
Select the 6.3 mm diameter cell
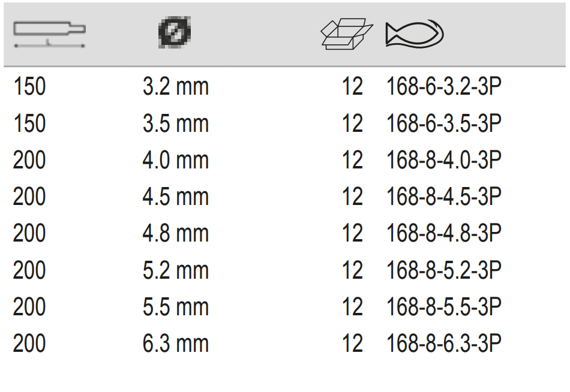tap(175, 343)
